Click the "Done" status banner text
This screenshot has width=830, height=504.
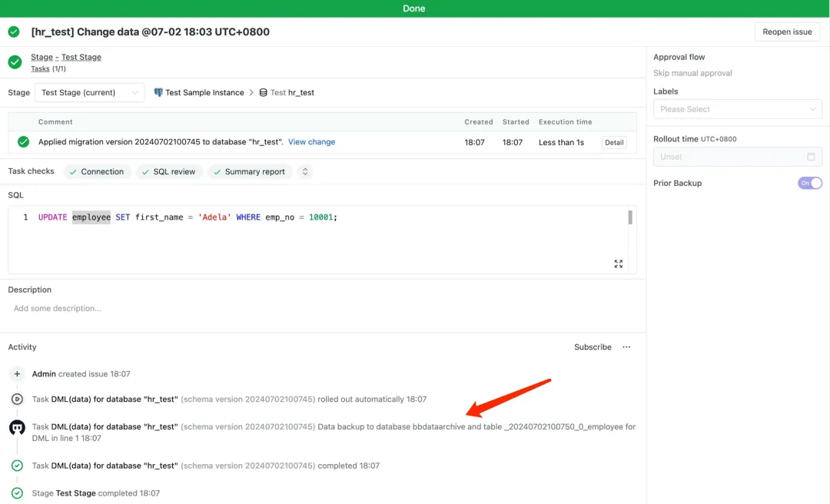tap(414, 8)
